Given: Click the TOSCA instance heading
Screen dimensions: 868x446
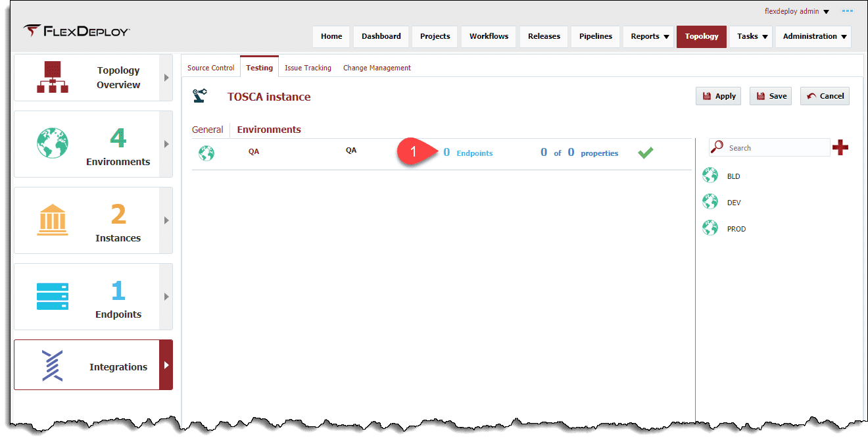Looking at the screenshot, I should pyautogui.click(x=269, y=97).
